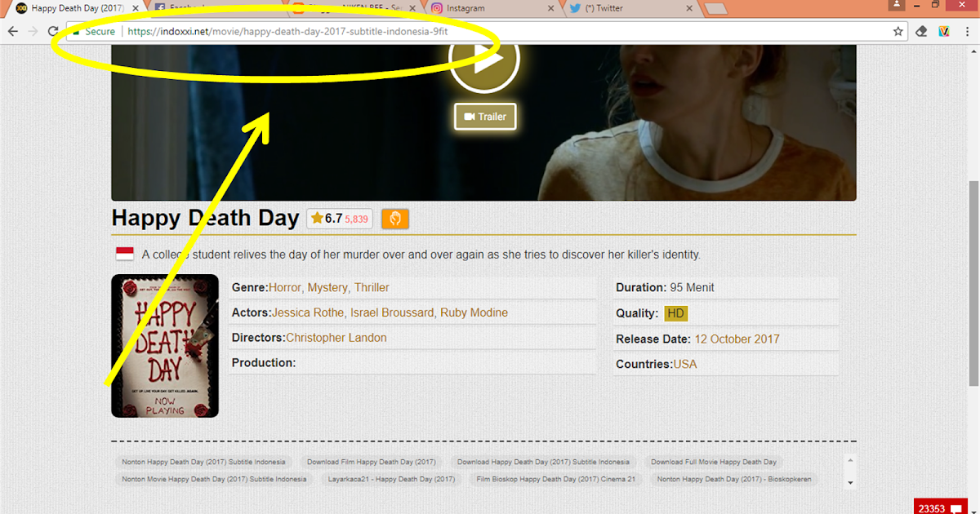
Task: View actor Ruby Modine
Action: [474, 312]
